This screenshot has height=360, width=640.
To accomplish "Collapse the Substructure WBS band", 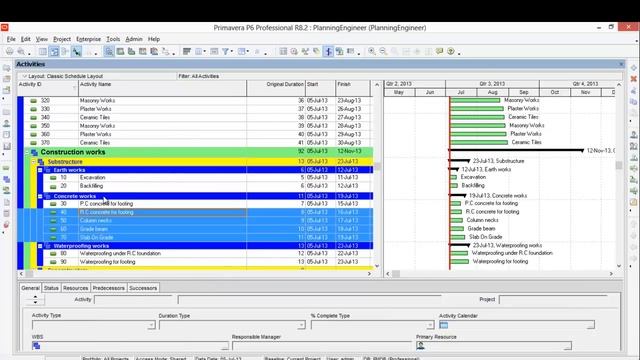I will pos(34,162).
